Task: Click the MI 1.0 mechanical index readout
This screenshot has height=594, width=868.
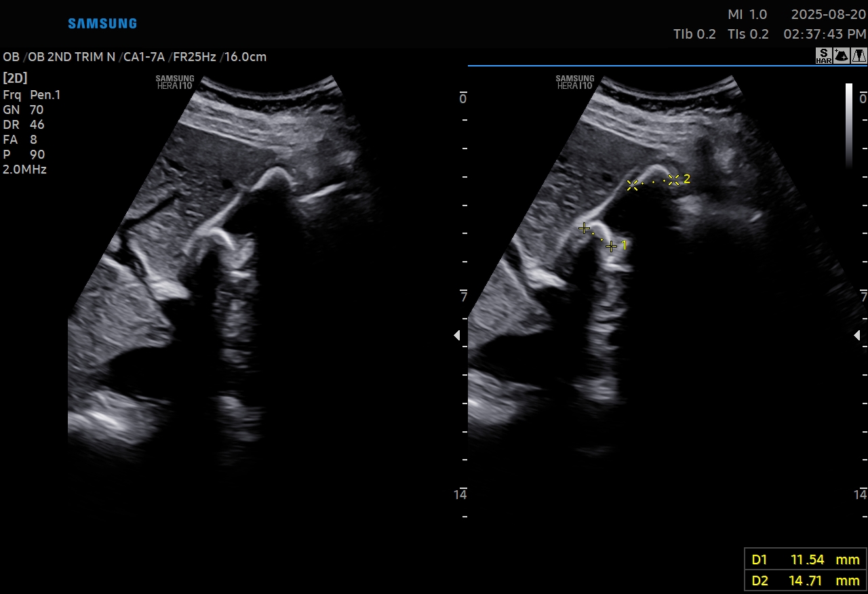Action: (x=747, y=15)
